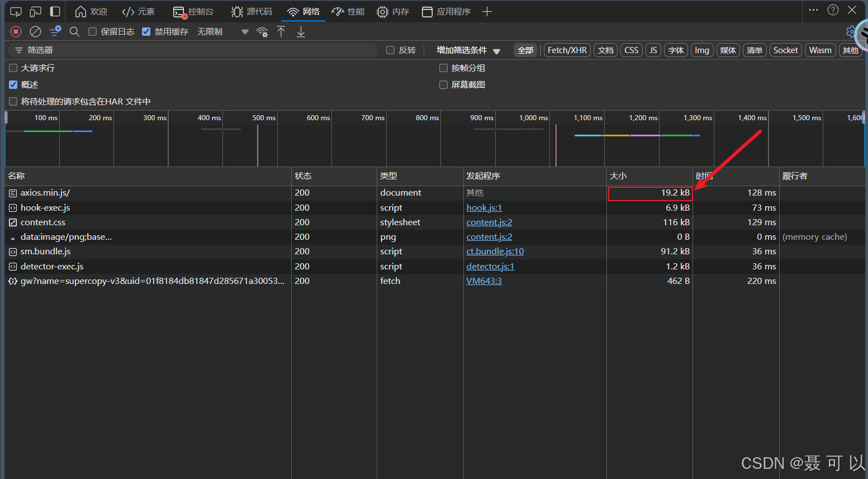Import HAR file up-arrow icon
The height and width of the screenshot is (479, 868).
point(281,32)
